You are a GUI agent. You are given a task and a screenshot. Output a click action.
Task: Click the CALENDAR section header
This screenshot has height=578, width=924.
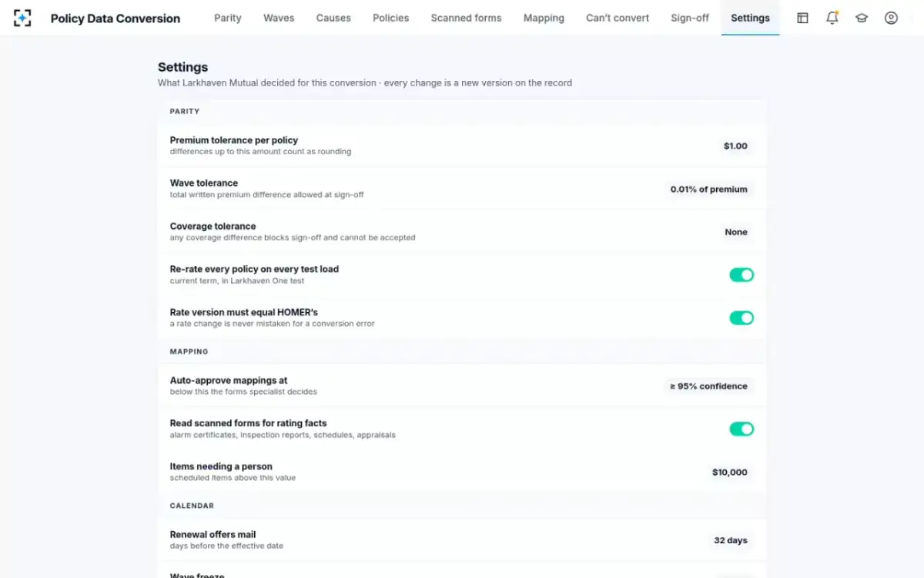tap(192, 506)
